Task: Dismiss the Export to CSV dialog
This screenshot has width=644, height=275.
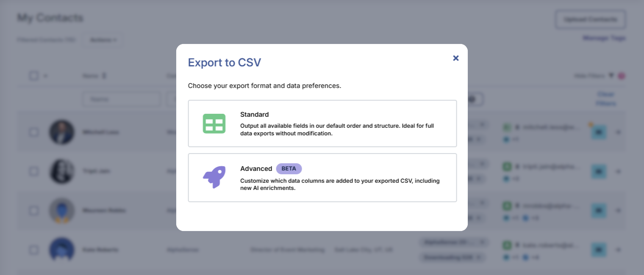Action: [x=455, y=58]
